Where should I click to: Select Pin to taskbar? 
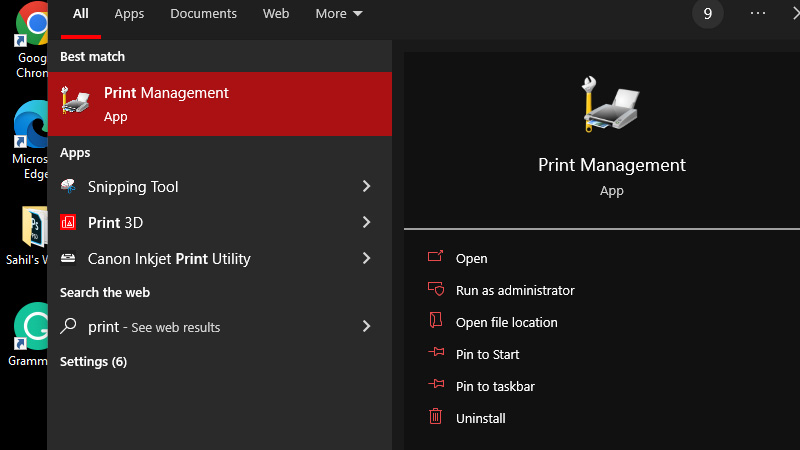[x=495, y=387]
